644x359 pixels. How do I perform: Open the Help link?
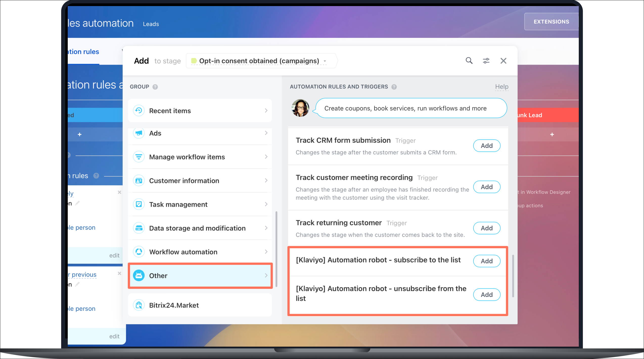pos(501,87)
